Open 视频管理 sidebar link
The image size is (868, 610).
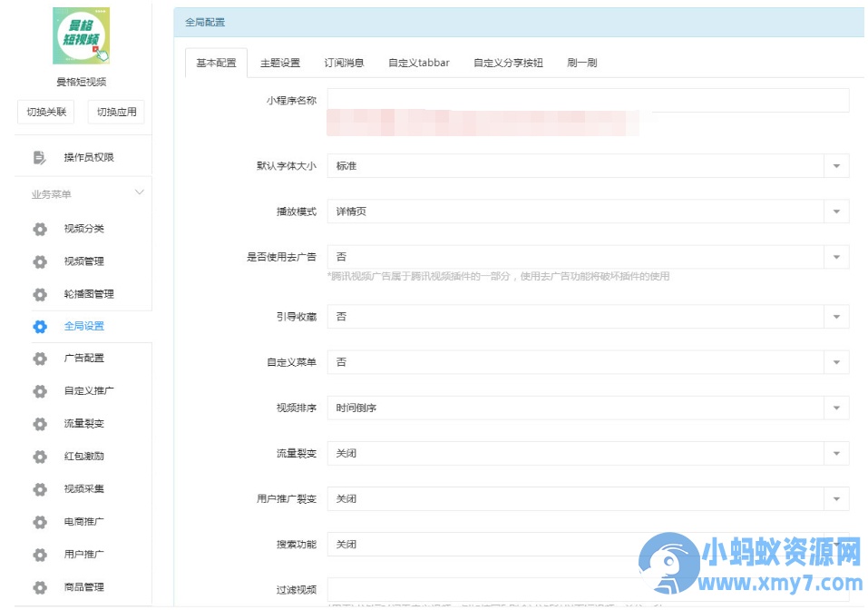point(83,261)
